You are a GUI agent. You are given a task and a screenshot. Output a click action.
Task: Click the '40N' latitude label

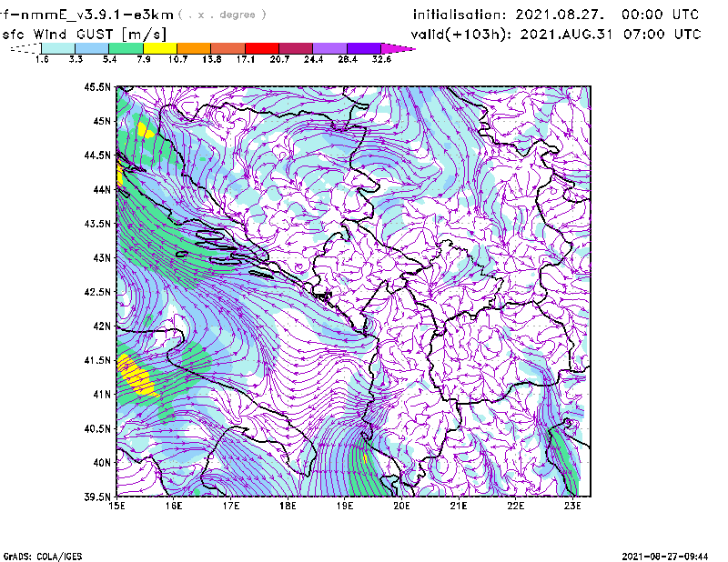point(102,463)
